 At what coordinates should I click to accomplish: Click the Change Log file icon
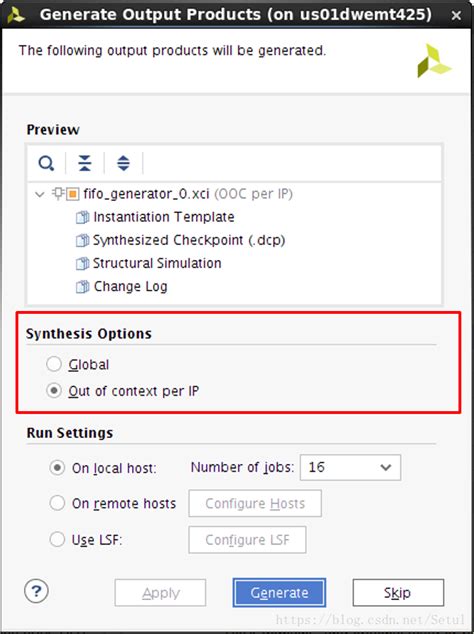point(83,287)
